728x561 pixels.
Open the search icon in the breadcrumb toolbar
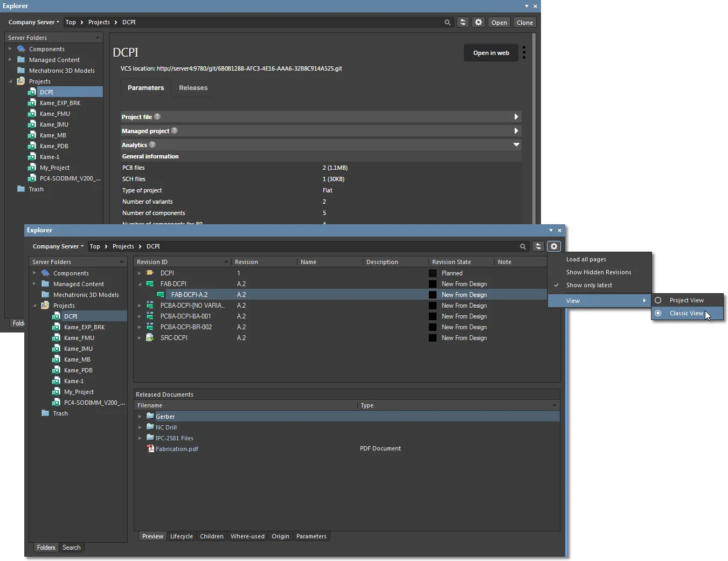tap(447, 22)
